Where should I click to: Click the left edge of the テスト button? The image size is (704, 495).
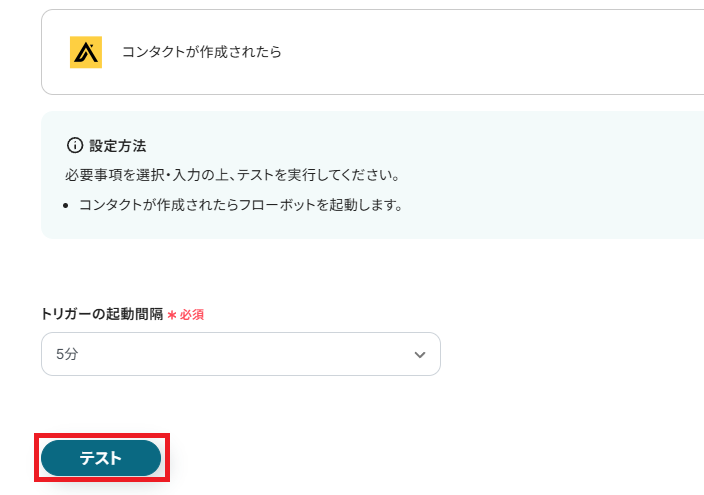click(x=52, y=458)
